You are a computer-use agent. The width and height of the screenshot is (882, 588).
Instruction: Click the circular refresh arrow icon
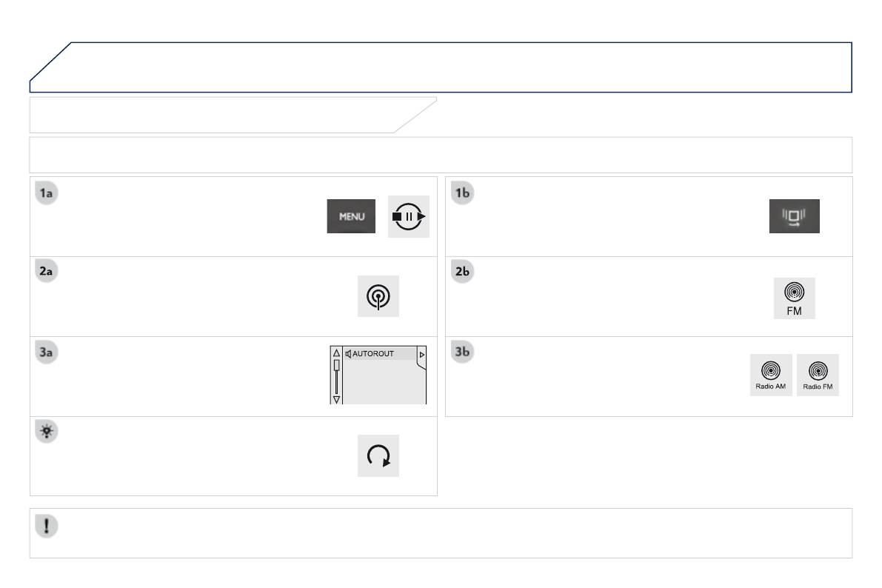[x=378, y=455]
